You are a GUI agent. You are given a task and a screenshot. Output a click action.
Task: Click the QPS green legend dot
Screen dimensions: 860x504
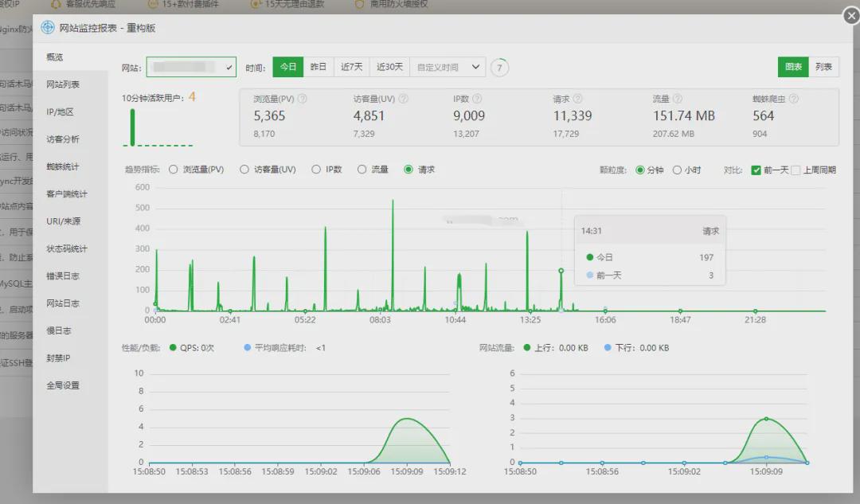pos(173,348)
